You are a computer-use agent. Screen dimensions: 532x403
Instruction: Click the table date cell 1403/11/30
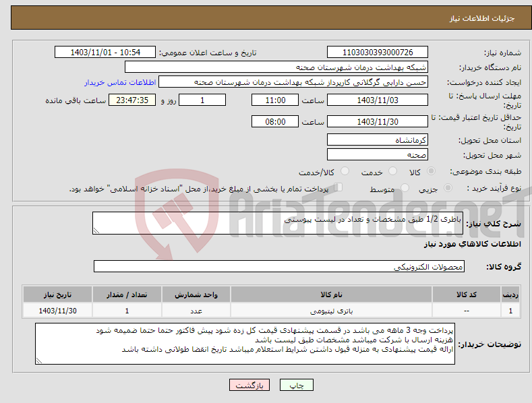[x=58, y=311]
